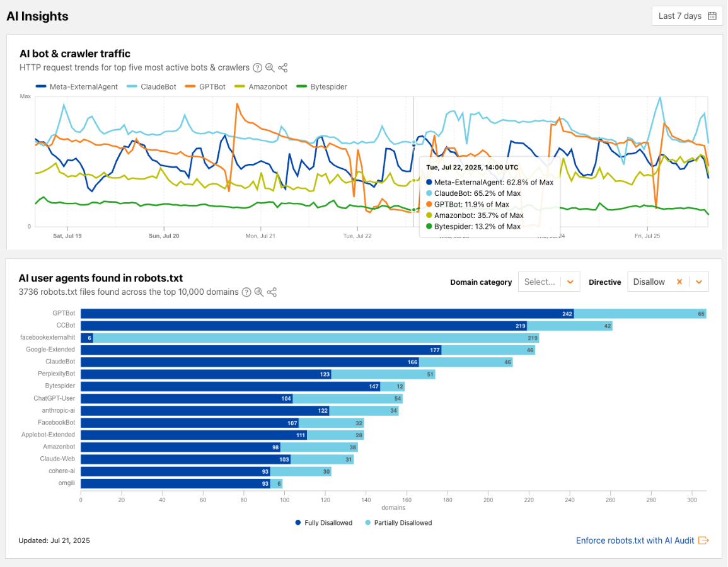Viewport: 728px width, 567px height.
Task: Open the Last 7 days date range picker
Action: click(x=681, y=15)
